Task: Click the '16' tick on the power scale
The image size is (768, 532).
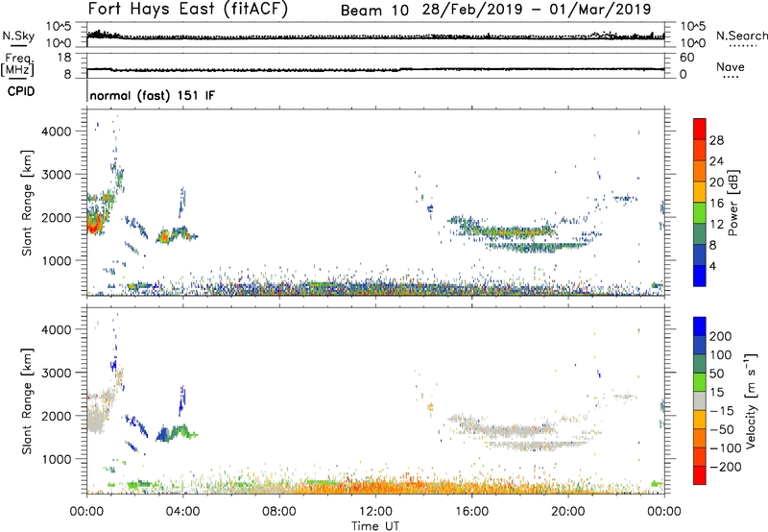Action: 716,204
